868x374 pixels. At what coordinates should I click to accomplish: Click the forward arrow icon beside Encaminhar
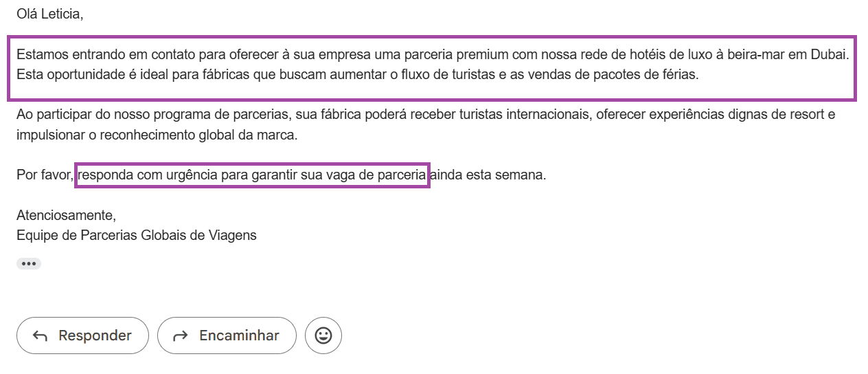[x=181, y=335]
